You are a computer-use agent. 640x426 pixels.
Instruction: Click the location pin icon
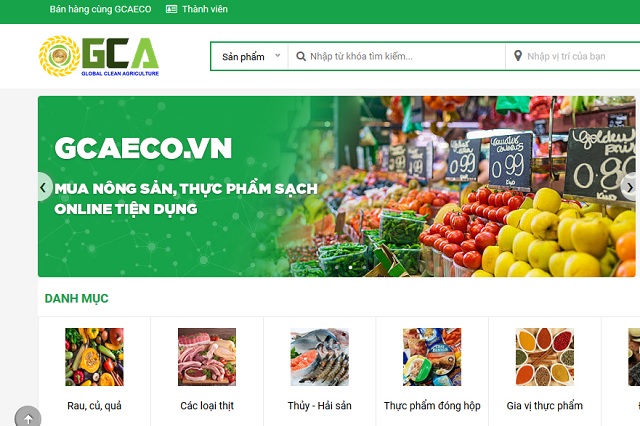[518, 56]
